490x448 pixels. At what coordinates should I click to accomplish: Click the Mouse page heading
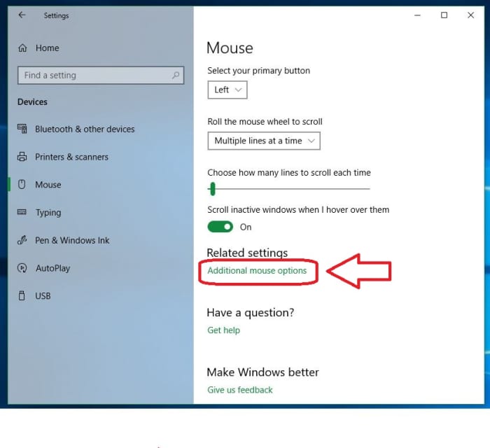point(230,48)
